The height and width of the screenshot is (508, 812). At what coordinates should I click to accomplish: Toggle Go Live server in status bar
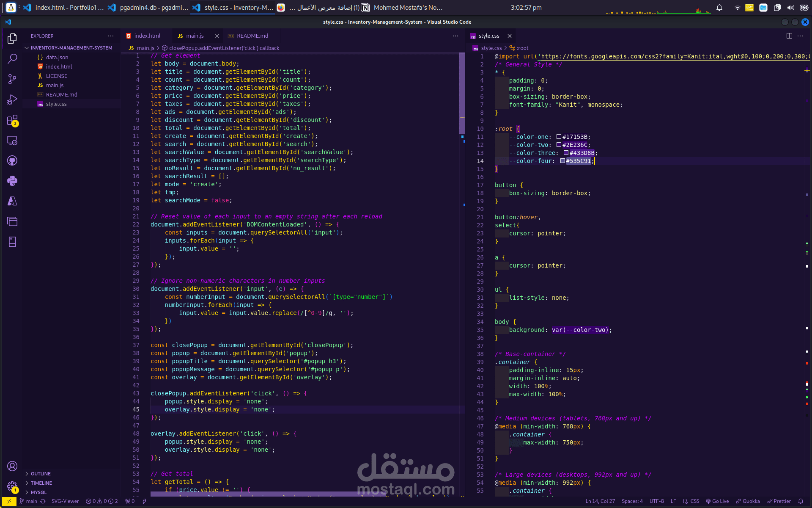click(x=717, y=501)
